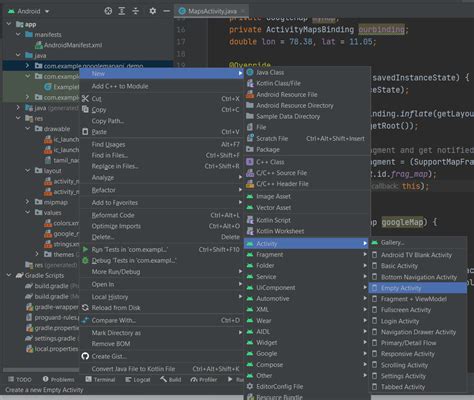Switch to MapsActivity.java editor tab
The width and height of the screenshot is (474, 400).
(212, 11)
